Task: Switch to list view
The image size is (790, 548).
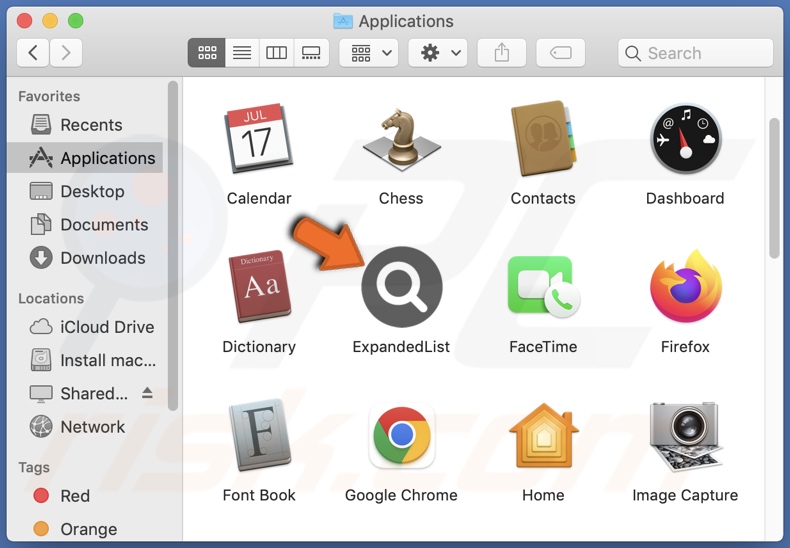Action: pyautogui.click(x=242, y=52)
